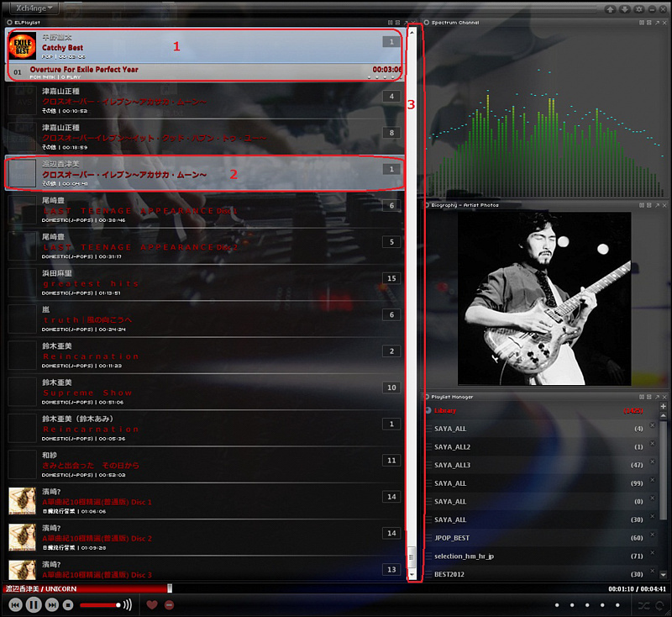Skip to the next track
Viewport: 672px width, 617px height.
pyautogui.click(x=52, y=605)
